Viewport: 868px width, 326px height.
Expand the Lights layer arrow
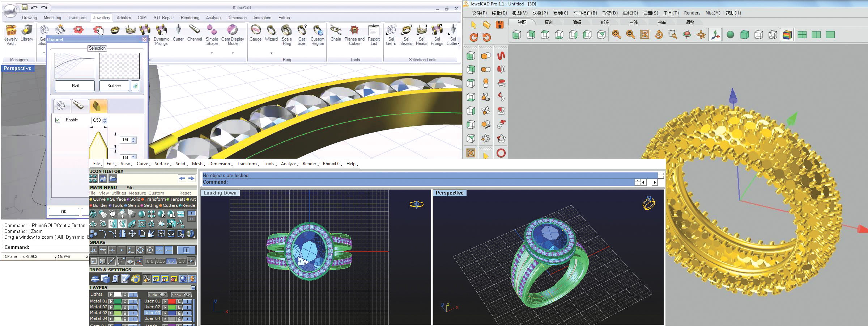(x=111, y=294)
